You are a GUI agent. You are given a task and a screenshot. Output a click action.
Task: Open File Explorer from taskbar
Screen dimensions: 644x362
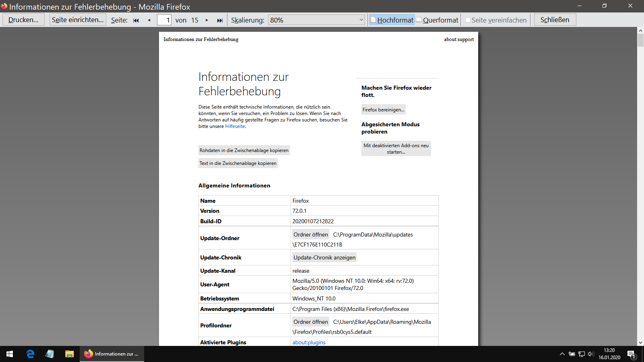tap(69, 354)
